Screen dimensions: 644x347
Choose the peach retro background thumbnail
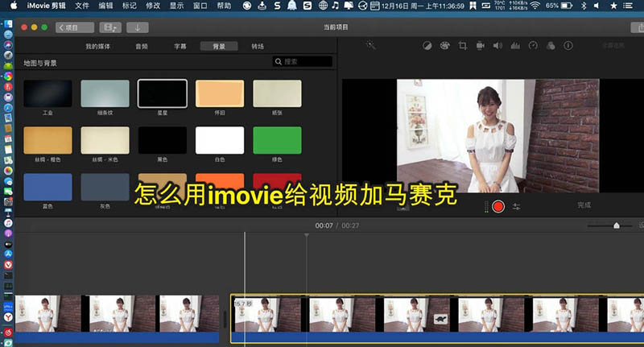[x=220, y=93]
